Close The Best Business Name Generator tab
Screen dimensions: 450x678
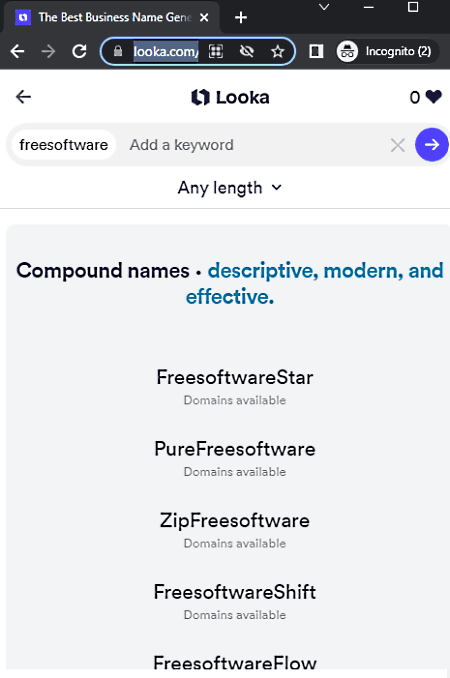tap(204, 17)
